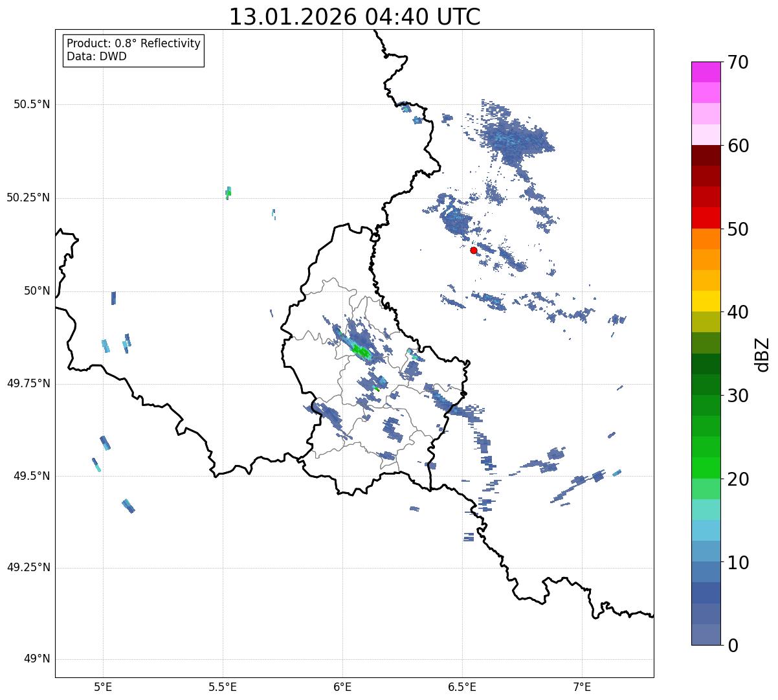Click the 49.25°N latitude label
Screen dimensions: 778x700
[x=28, y=568]
